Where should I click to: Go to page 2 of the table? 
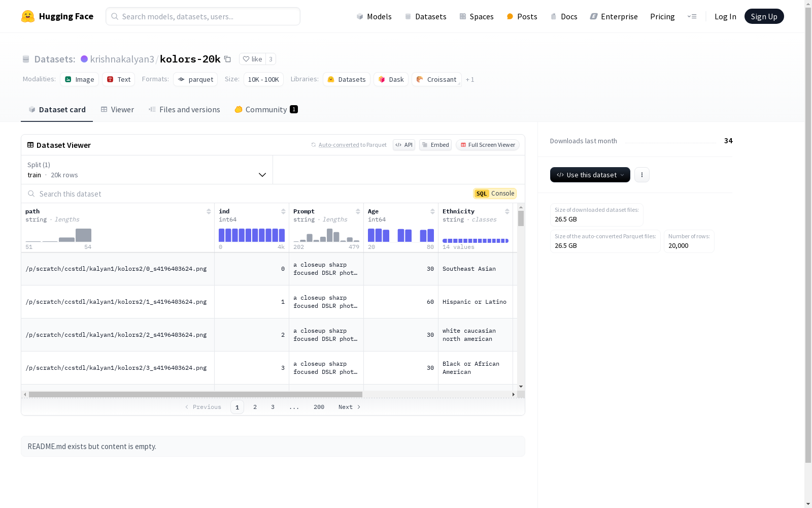pos(255,407)
